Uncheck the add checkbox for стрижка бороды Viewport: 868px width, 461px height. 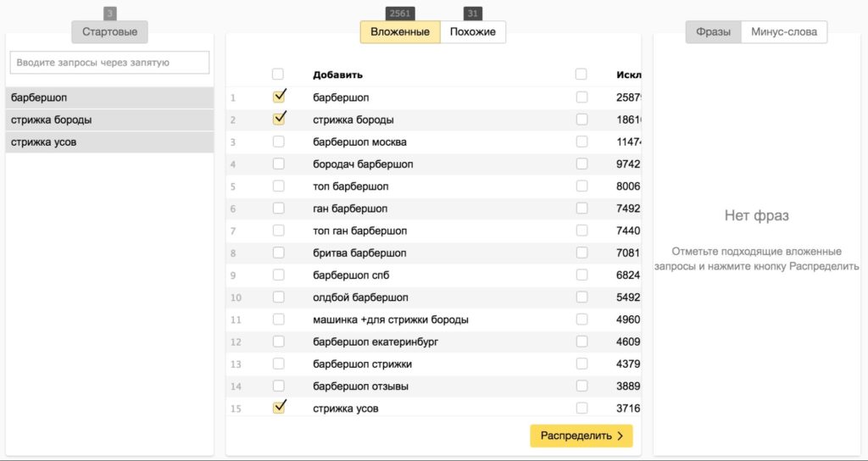click(x=278, y=119)
